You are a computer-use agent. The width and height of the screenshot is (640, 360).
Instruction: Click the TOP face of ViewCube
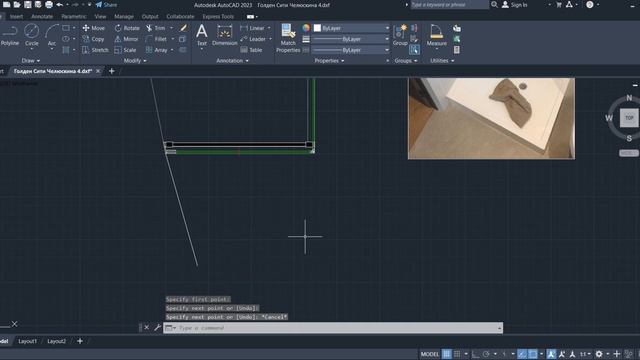[629, 118]
